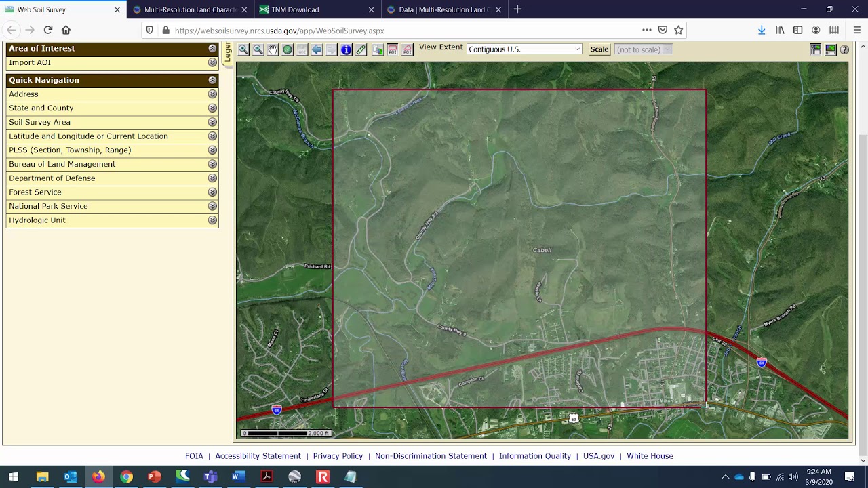
Task: Expand Latitude and Longitude or Current Location
Action: click(212, 136)
